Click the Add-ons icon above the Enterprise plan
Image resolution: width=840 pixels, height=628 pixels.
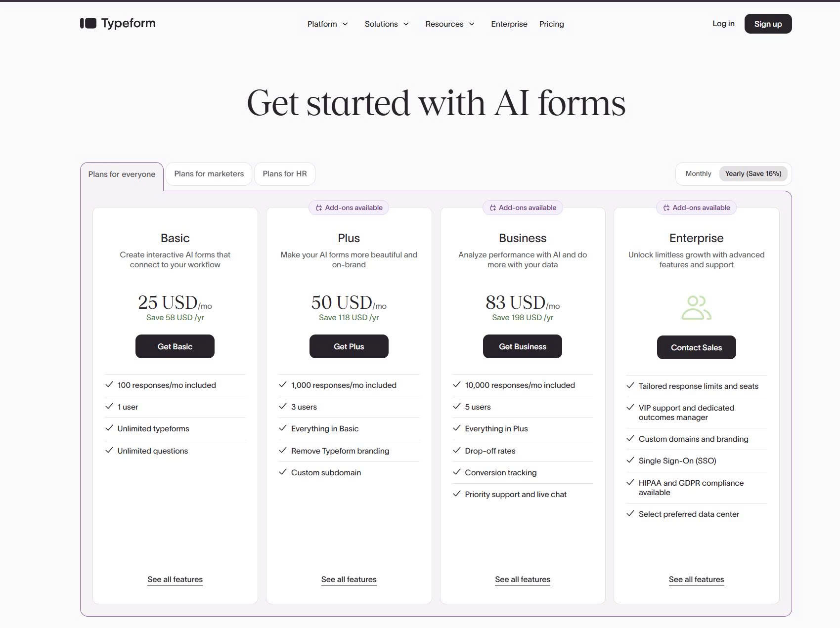[x=666, y=208]
